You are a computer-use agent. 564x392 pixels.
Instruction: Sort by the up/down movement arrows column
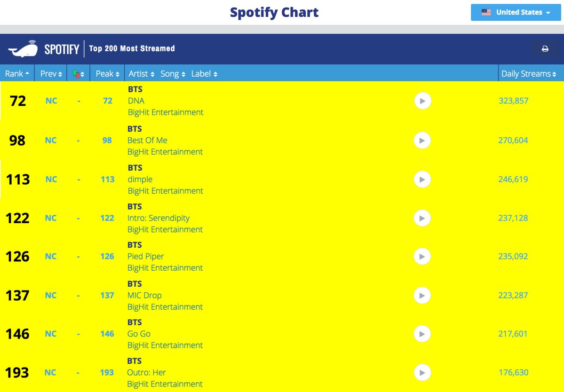[x=79, y=74]
